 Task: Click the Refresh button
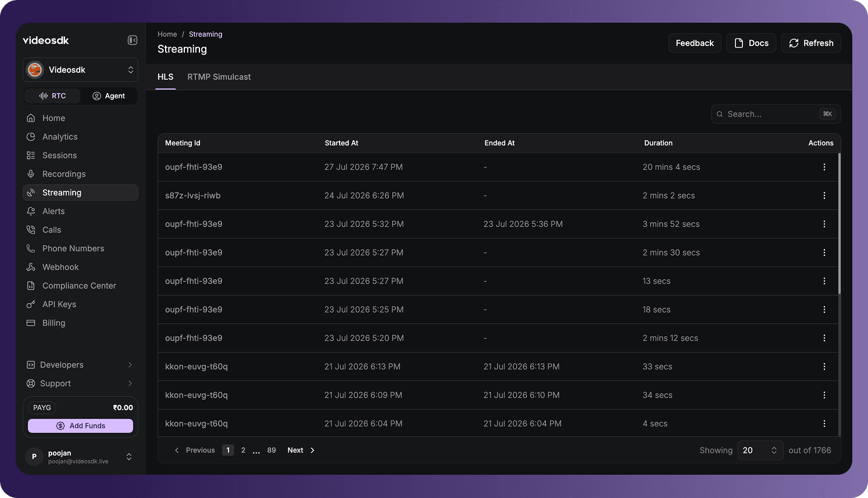click(811, 43)
